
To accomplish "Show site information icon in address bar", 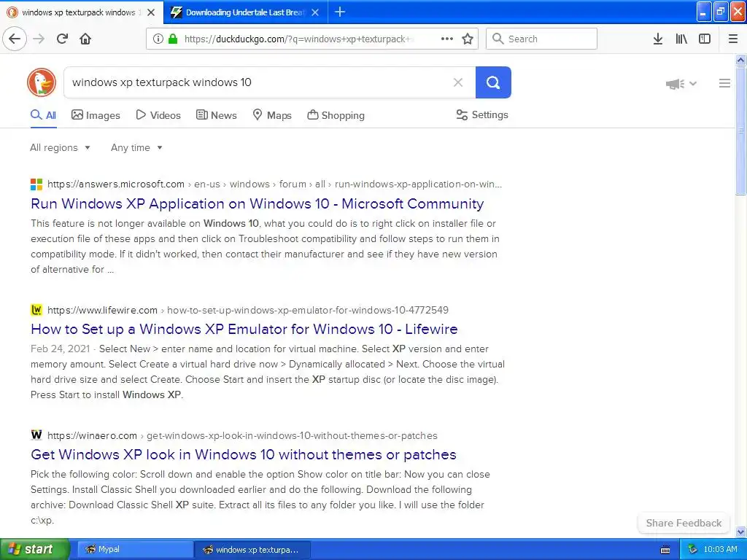I will 158,39.
